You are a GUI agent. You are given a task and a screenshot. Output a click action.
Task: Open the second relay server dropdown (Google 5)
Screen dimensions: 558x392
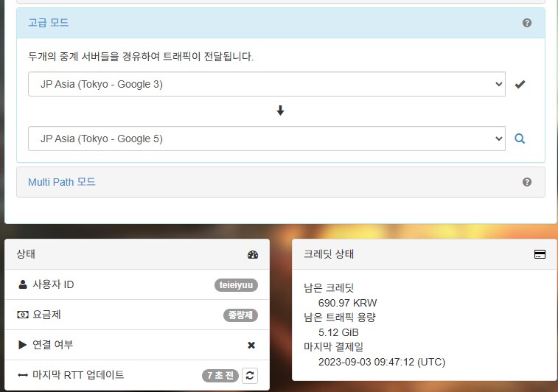coord(267,139)
